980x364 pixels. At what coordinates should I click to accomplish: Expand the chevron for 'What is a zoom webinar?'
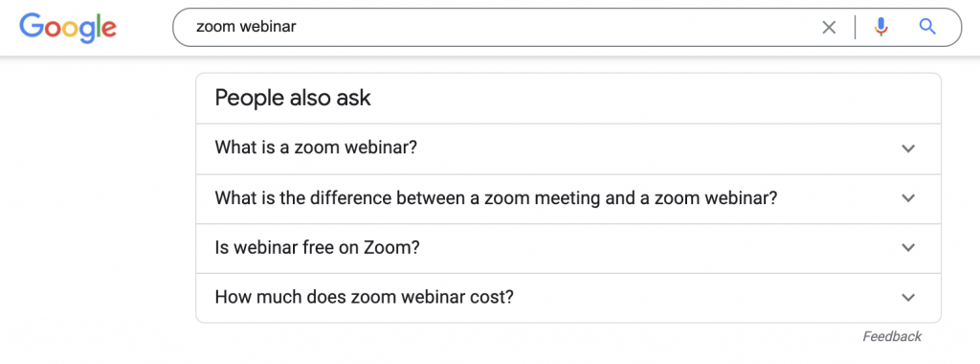click(908, 148)
